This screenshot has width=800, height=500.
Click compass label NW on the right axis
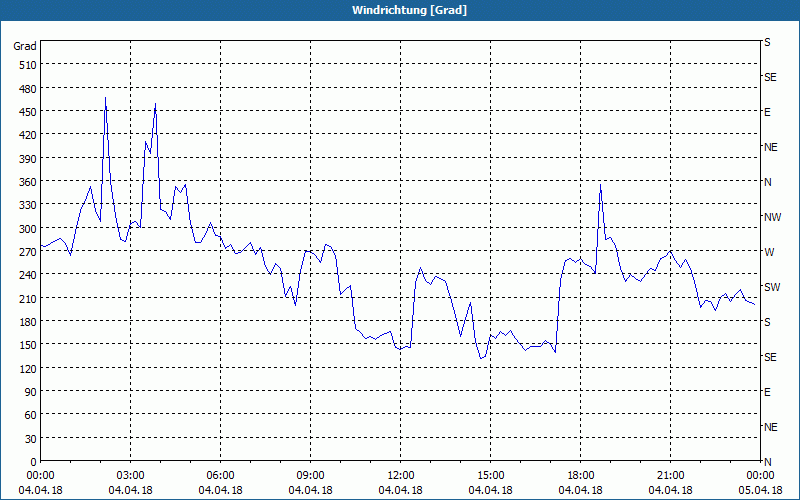(772, 217)
